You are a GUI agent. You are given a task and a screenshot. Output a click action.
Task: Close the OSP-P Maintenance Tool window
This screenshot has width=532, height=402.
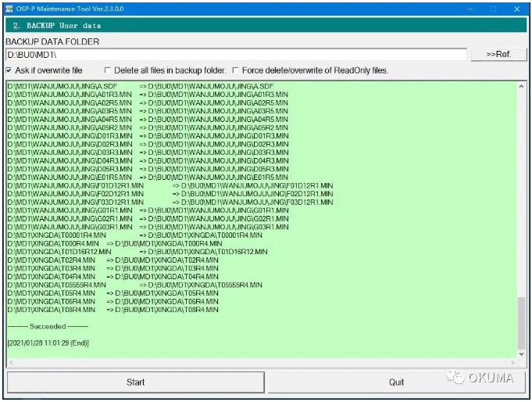click(x=516, y=9)
